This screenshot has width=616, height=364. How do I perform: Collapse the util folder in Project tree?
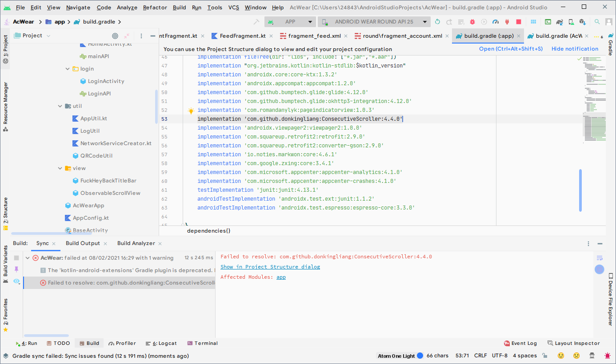pyautogui.click(x=60, y=106)
